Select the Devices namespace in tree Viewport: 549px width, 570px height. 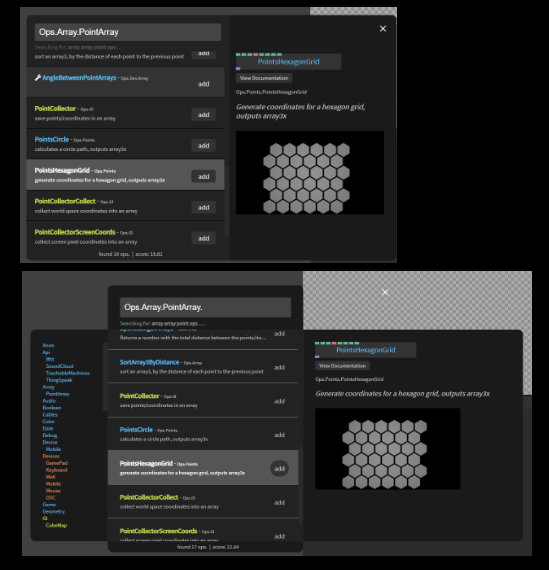point(51,456)
